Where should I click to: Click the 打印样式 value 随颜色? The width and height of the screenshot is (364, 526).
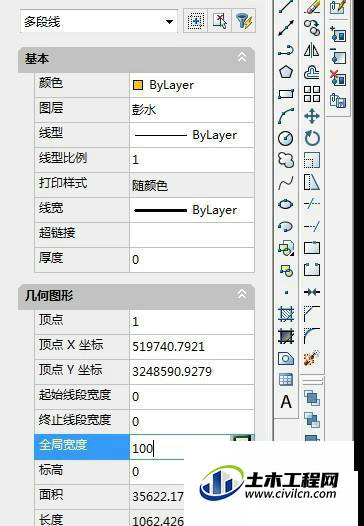point(192,185)
